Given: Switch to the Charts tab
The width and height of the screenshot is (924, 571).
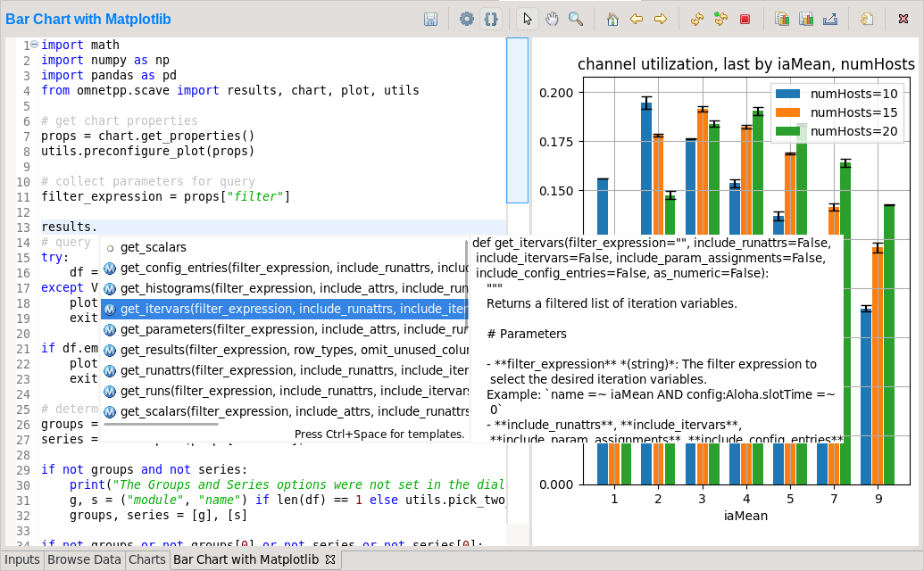Looking at the screenshot, I should pos(146,559).
